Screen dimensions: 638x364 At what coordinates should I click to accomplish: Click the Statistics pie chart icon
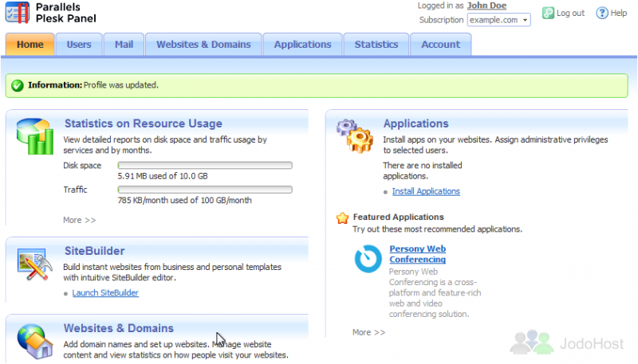[x=35, y=136]
